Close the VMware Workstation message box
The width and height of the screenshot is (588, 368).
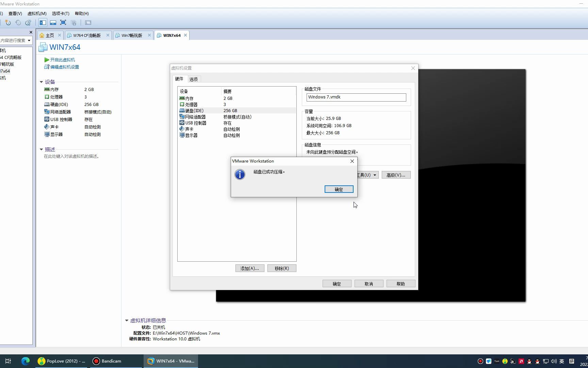352,161
